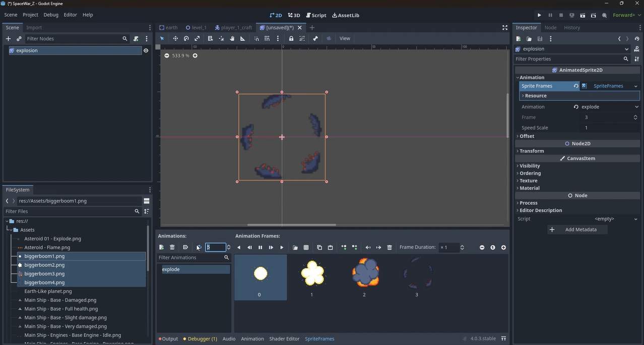Add frames from sprite sheet grid icon
The width and height of the screenshot is (644, 345).
[x=306, y=247]
